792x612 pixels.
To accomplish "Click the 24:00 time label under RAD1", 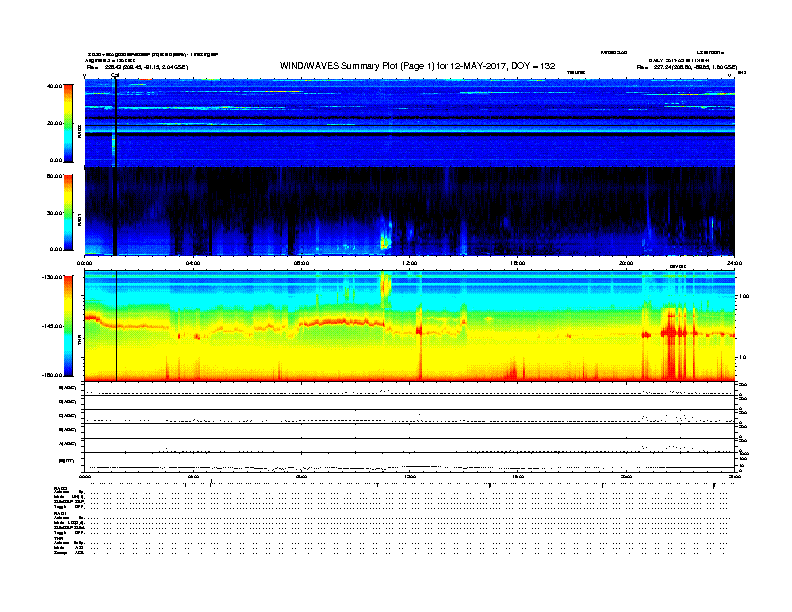I will coord(734,263).
